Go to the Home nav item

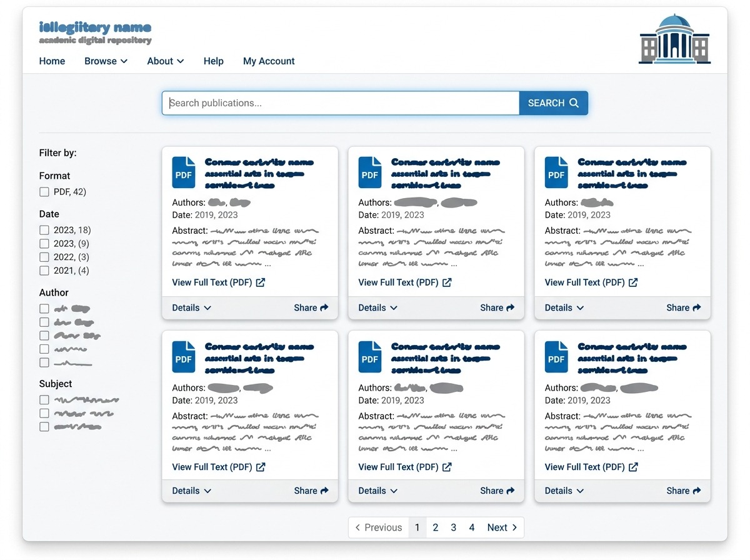coord(52,61)
